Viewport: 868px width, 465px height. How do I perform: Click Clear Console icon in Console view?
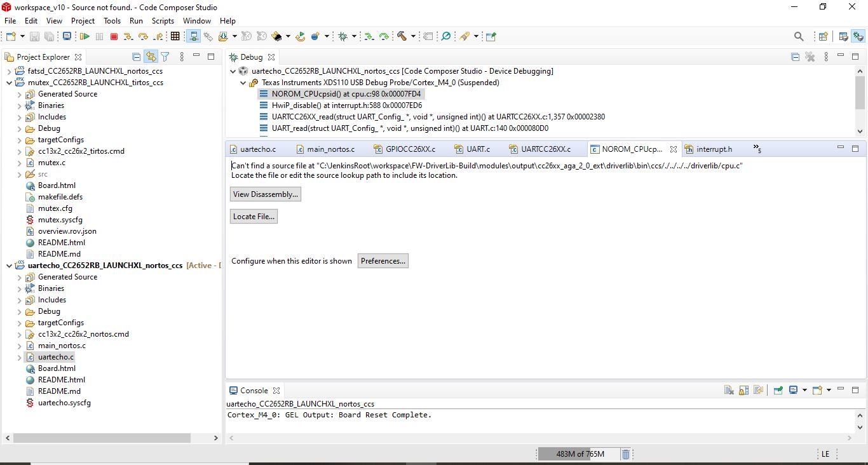coord(729,391)
